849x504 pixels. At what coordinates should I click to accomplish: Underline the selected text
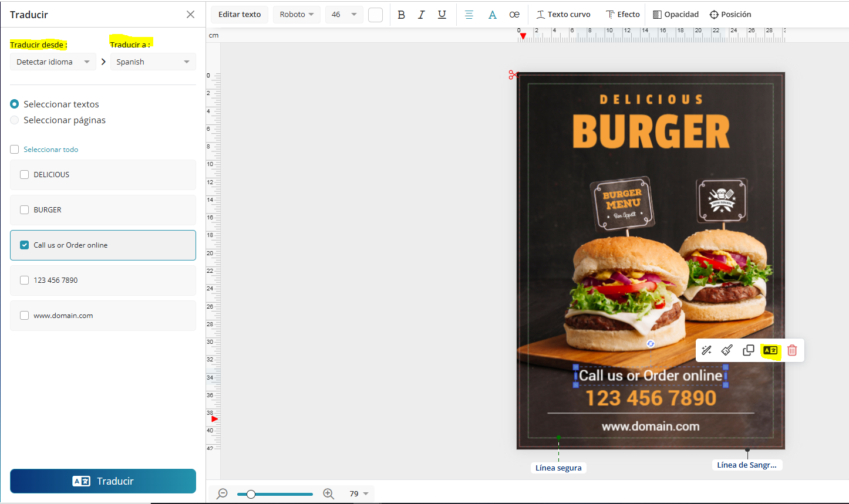[442, 15]
